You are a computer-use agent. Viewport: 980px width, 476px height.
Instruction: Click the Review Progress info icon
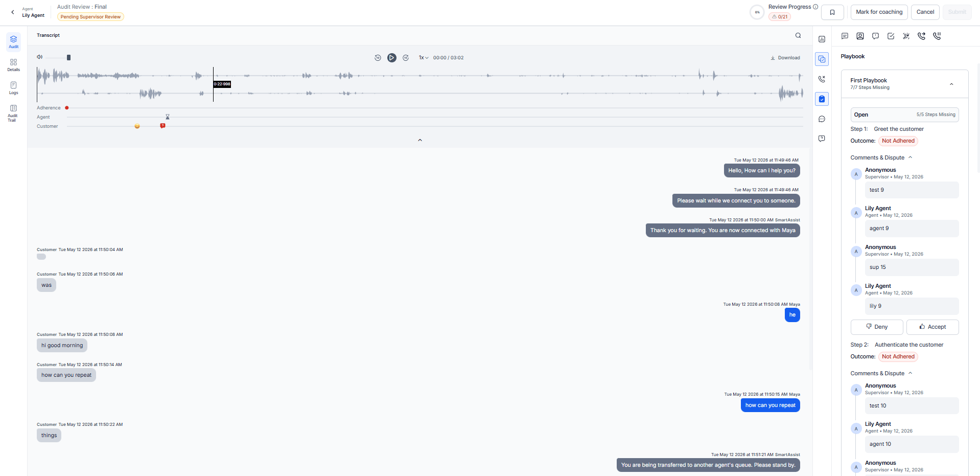click(815, 7)
